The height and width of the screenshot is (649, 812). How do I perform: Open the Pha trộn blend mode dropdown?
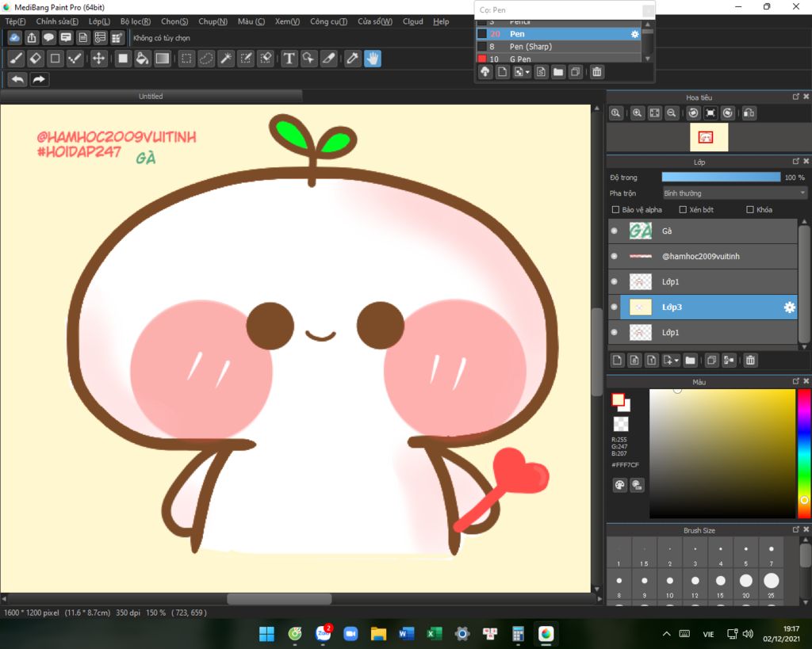point(734,193)
